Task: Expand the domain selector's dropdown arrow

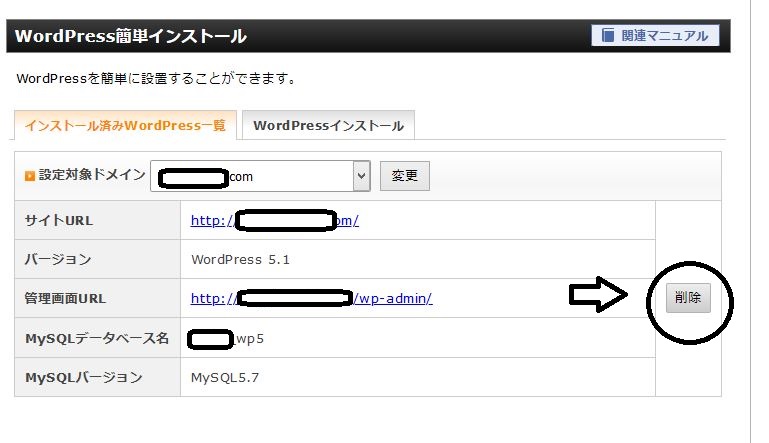Action: (361, 176)
